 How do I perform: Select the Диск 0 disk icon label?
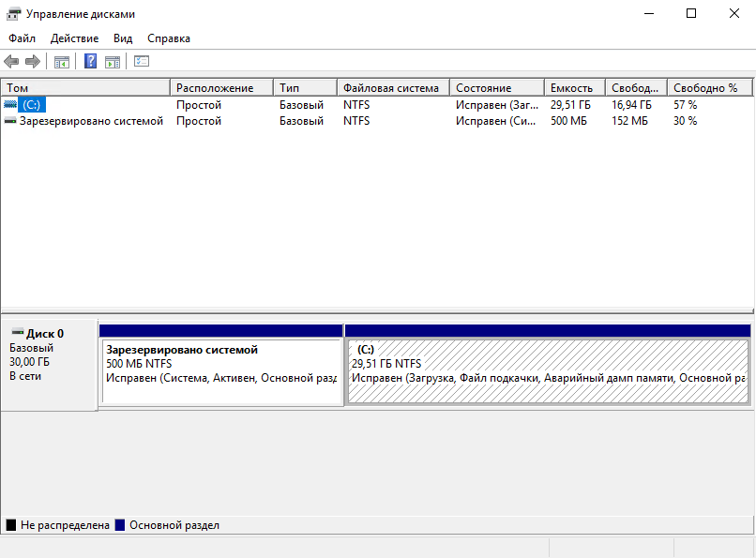pos(38,333)
